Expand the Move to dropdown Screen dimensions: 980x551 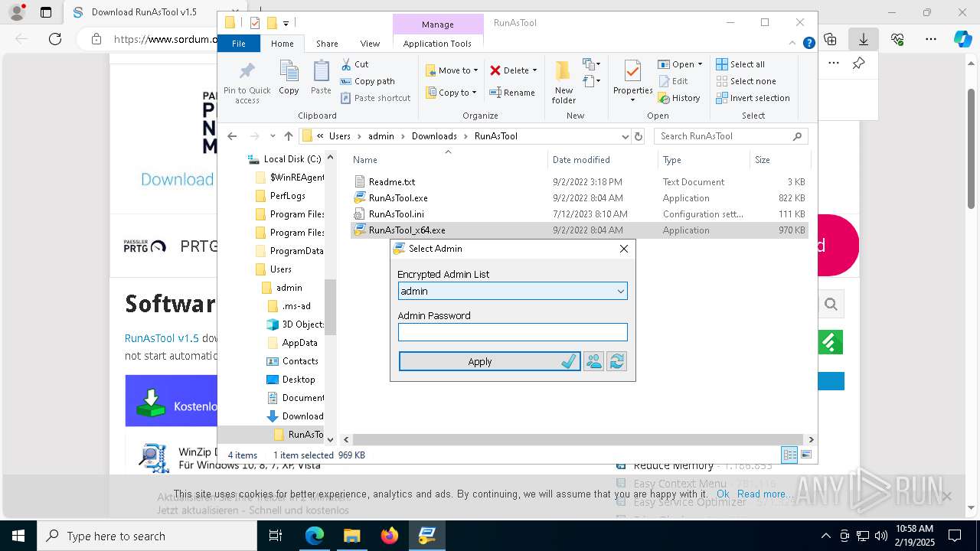click(x=475, y=70)
